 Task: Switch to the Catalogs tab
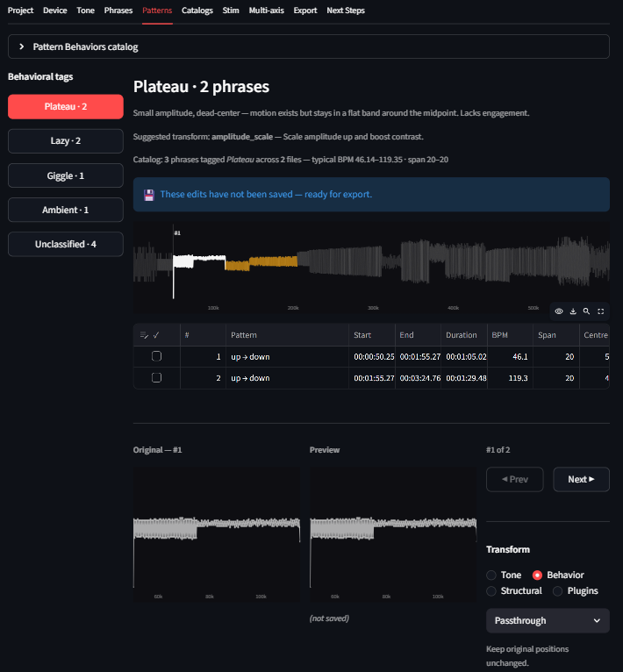point(197,11)
